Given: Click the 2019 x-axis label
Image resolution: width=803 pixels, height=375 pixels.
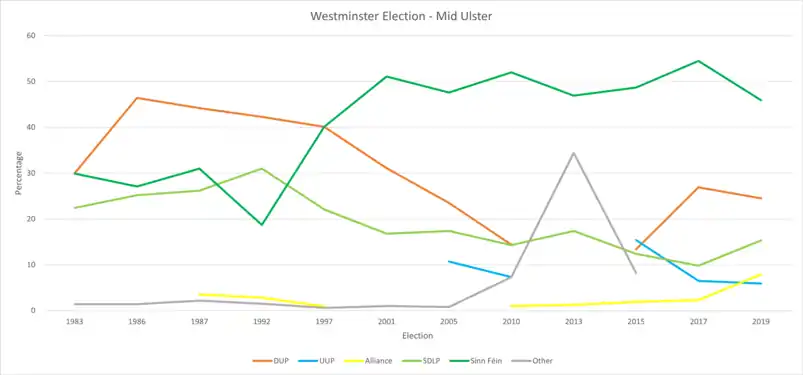Looking at the screenshot, I should [x=762, y=322].
